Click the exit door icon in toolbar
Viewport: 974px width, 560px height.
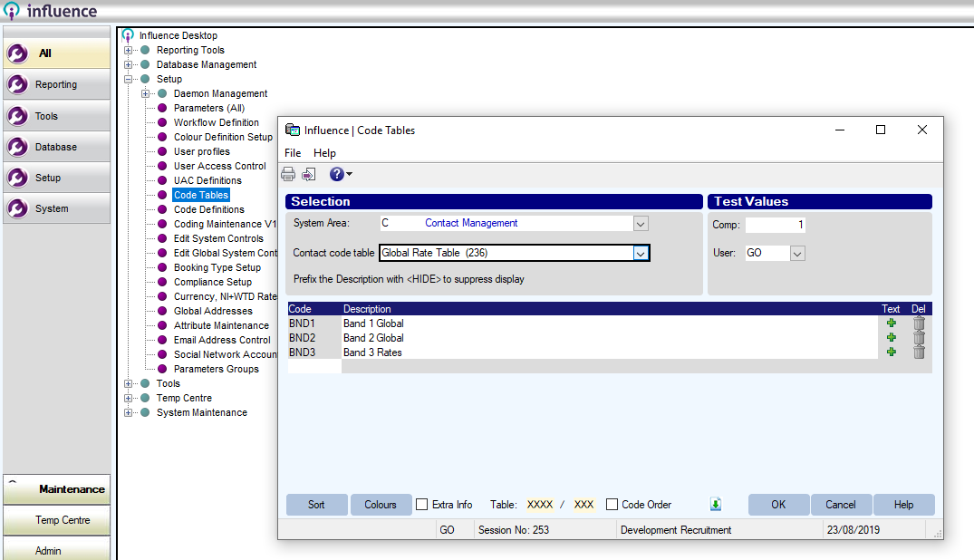[x=309, y=175]
